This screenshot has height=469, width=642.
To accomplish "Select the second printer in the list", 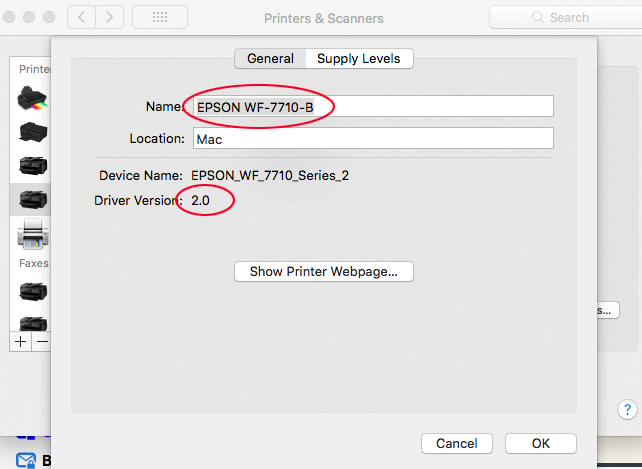I will [33, 131].
